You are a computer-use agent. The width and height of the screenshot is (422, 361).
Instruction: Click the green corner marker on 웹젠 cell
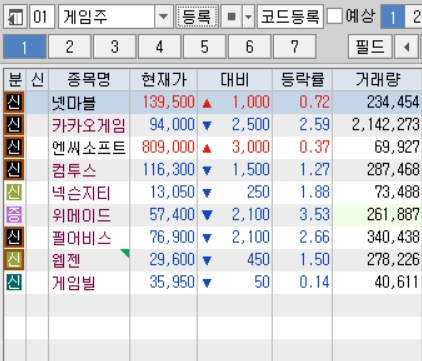pyautogui.click(x=126, y=252)
